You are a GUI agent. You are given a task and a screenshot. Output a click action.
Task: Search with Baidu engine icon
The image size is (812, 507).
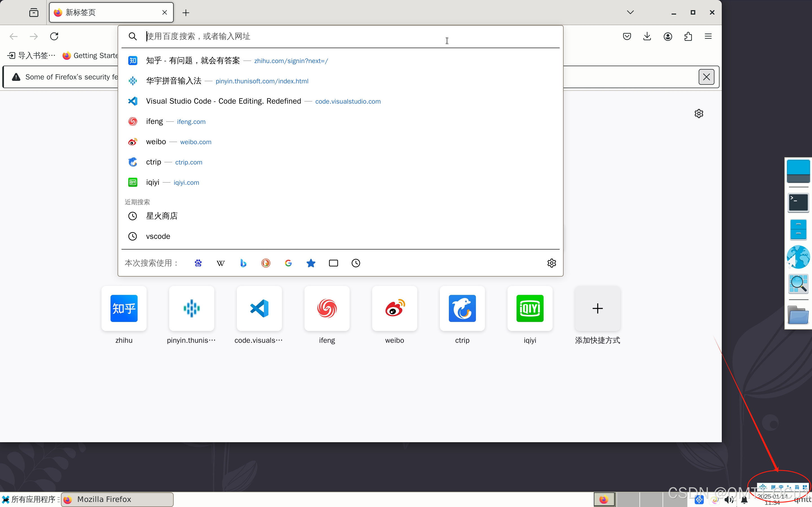198,263
